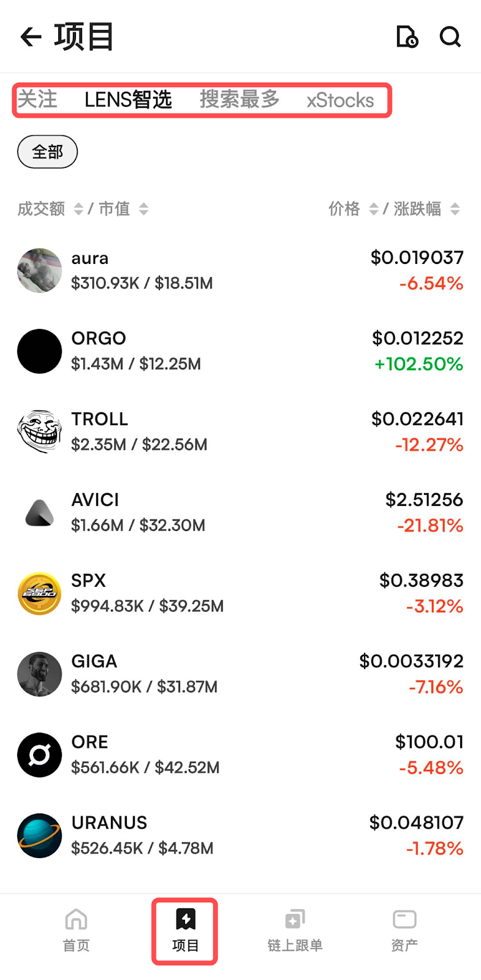Sort by 市值 market cap arrows
Image resolution: width=481 pixels, height=980 pixels.
click(143, 209)
